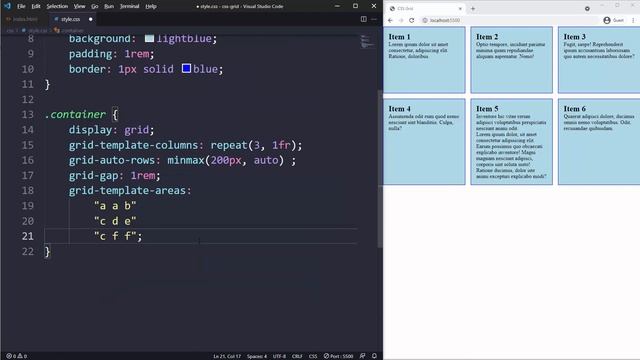Click the Item 2 heading in browser
This screenshot has height=360, width=640.
(487, 37)
